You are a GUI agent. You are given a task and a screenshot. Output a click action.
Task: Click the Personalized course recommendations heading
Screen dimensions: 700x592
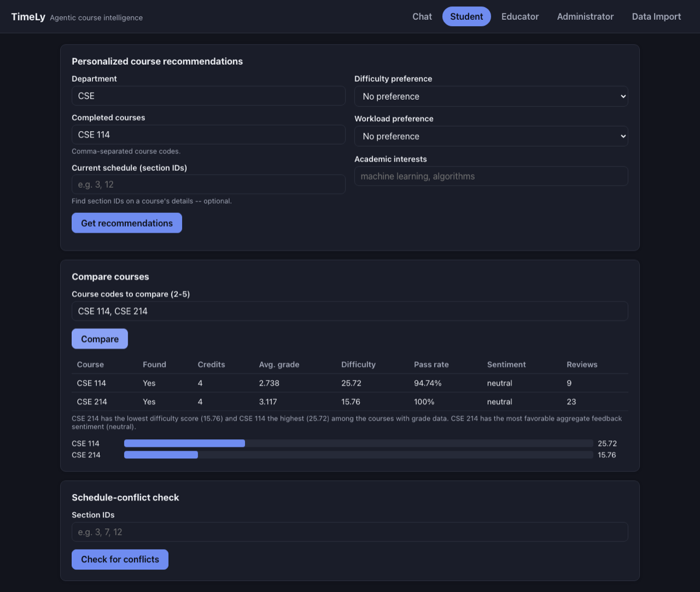(x=157, y=61)
